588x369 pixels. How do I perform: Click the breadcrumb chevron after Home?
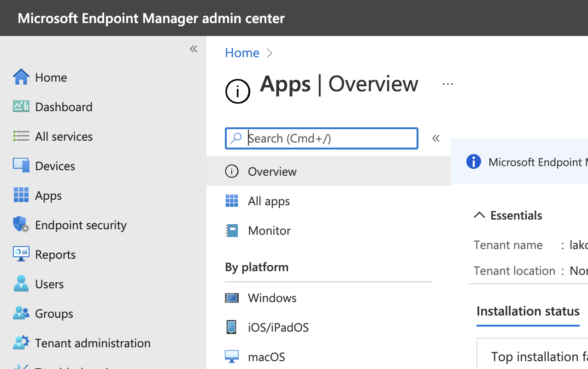pos(270,53)
